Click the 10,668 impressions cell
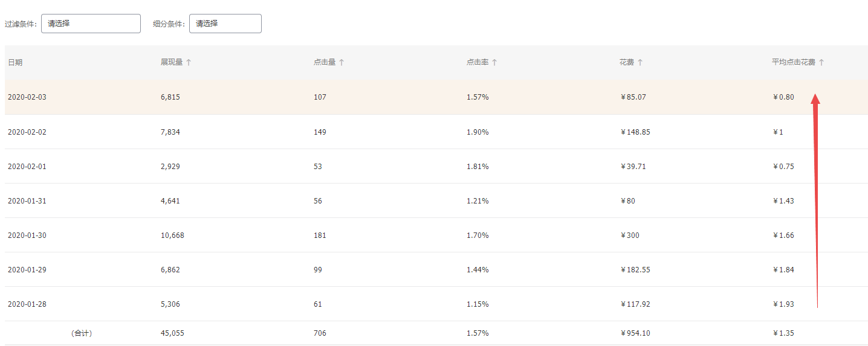This screenshot has height=346, width=868. click(172, 235)
